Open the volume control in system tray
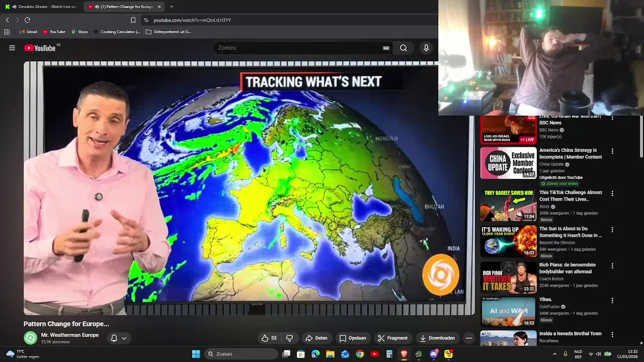This screenshot has height=362, width=644. [x=599, y=354]
